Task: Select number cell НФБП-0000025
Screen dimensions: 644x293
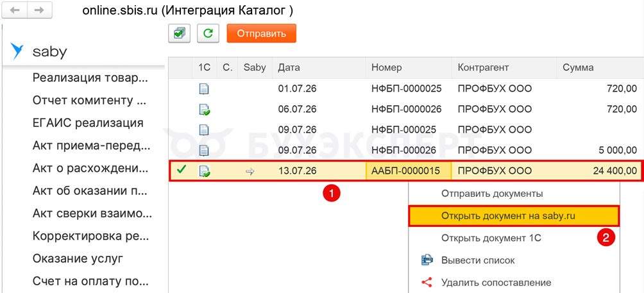Action: 407,88
